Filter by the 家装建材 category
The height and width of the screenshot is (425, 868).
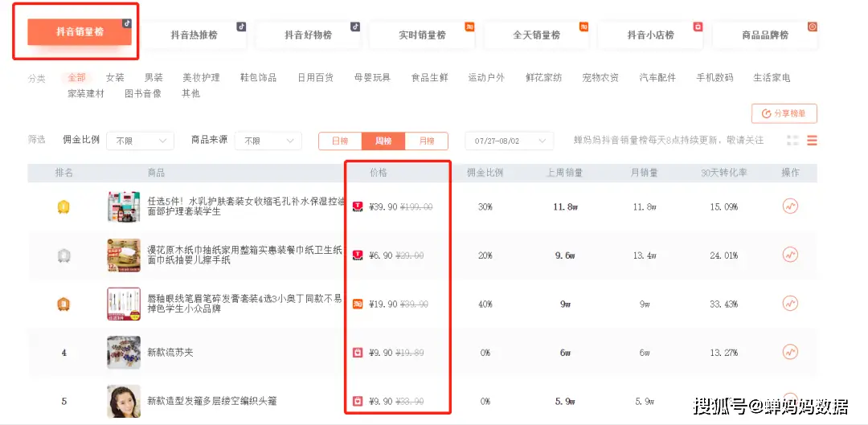(86, 93)
